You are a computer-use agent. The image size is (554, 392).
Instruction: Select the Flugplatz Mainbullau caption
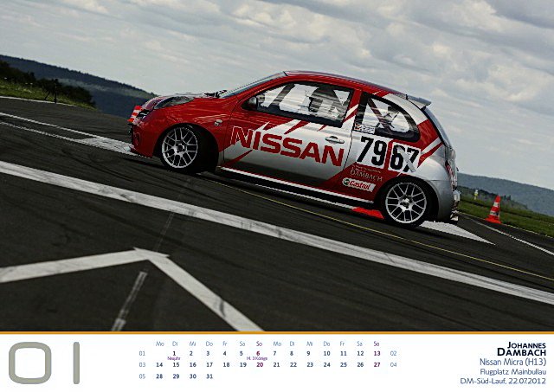513,372
